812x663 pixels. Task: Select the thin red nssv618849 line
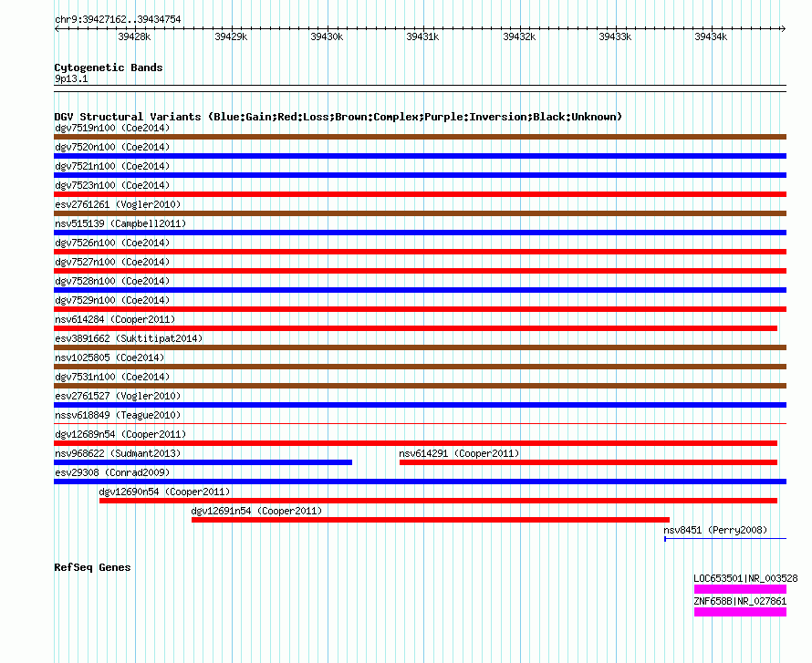[x=420, y=424]
